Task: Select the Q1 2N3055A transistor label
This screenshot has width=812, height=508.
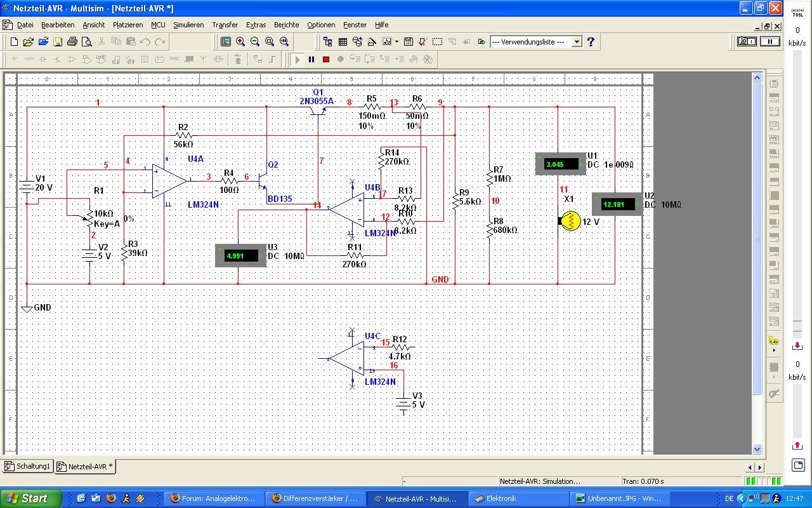Action: pyautogui.click(x=316, y=101)
